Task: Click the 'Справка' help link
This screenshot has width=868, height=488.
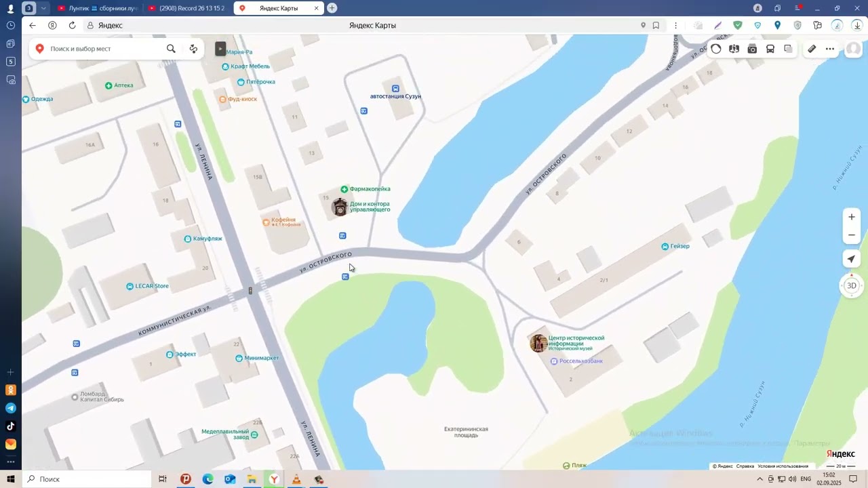Action: pyautogui.click(x=745, y=466)
